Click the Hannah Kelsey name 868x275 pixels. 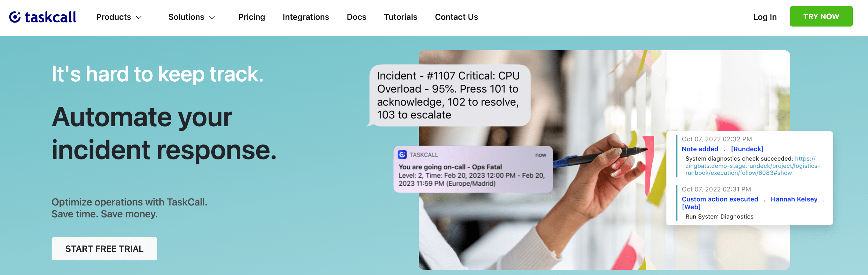[x=793, y=199]
